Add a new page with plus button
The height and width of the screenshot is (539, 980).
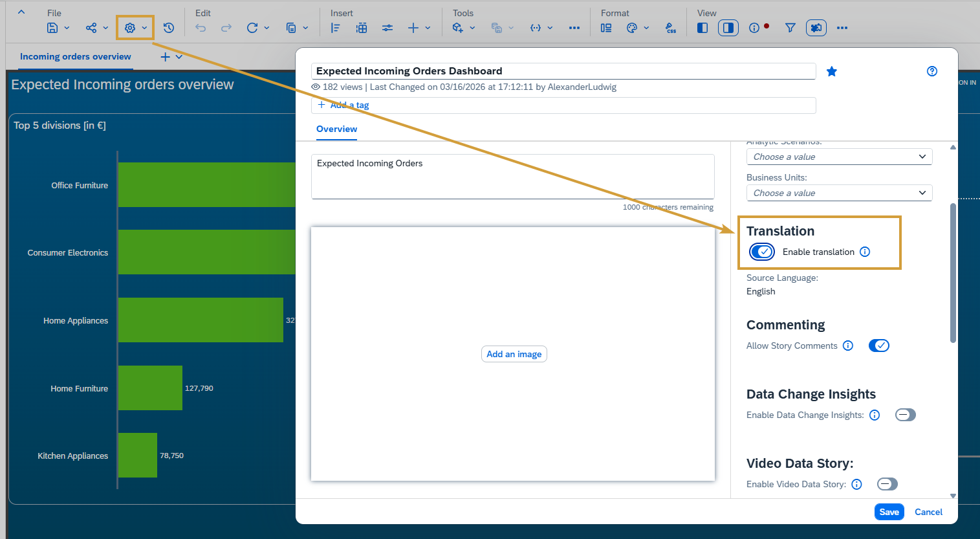click(165, 57)
